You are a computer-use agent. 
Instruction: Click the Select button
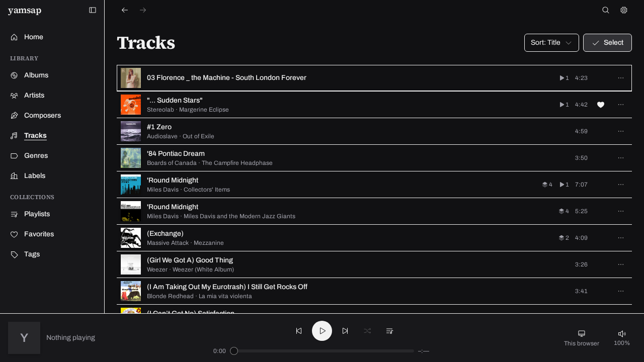point(607,43)
